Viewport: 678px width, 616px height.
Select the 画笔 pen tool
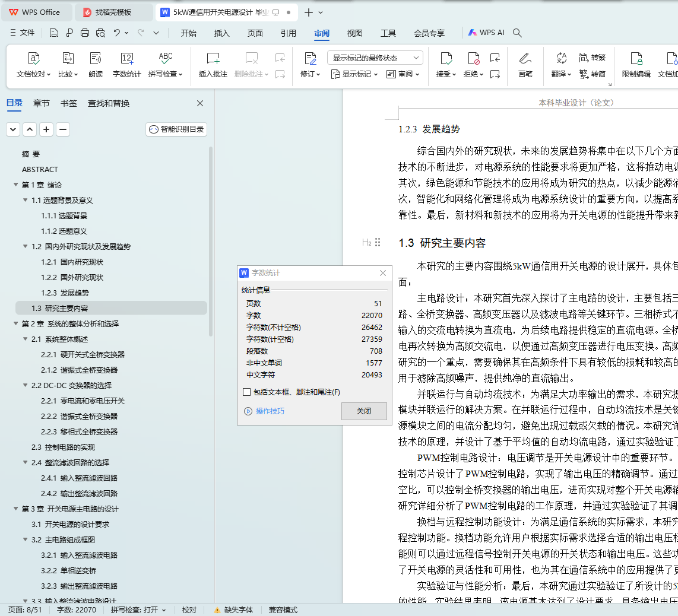pyautogui.click(x=525, y=65)
